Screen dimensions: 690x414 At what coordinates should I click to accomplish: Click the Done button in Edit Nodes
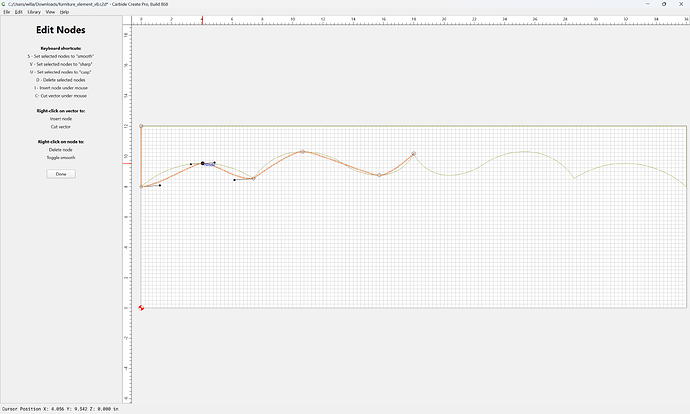point(61,174)
